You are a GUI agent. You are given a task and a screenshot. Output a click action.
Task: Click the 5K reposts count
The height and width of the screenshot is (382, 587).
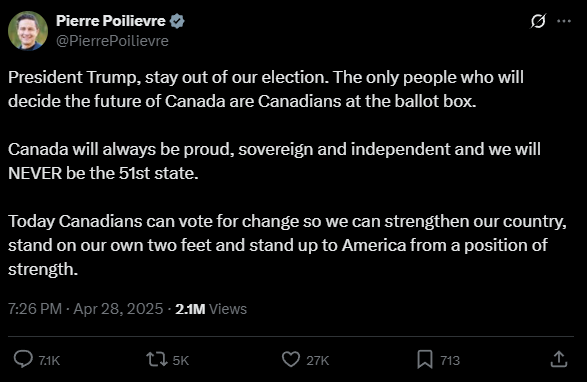point(180,360)
